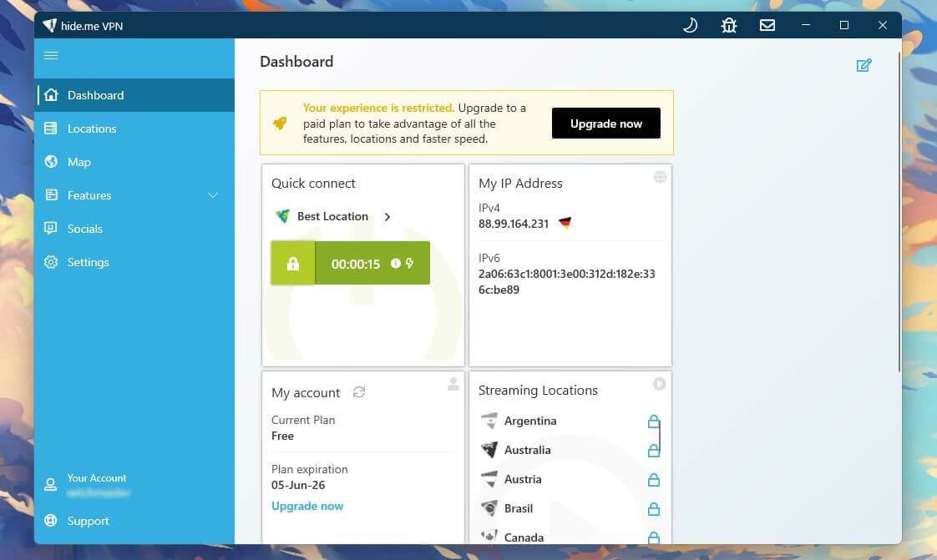Image resolution: width=937 pixels, height=560 pixels.
Task: Click the rocket icon in upgrade banner
Action: pos(280,123)
